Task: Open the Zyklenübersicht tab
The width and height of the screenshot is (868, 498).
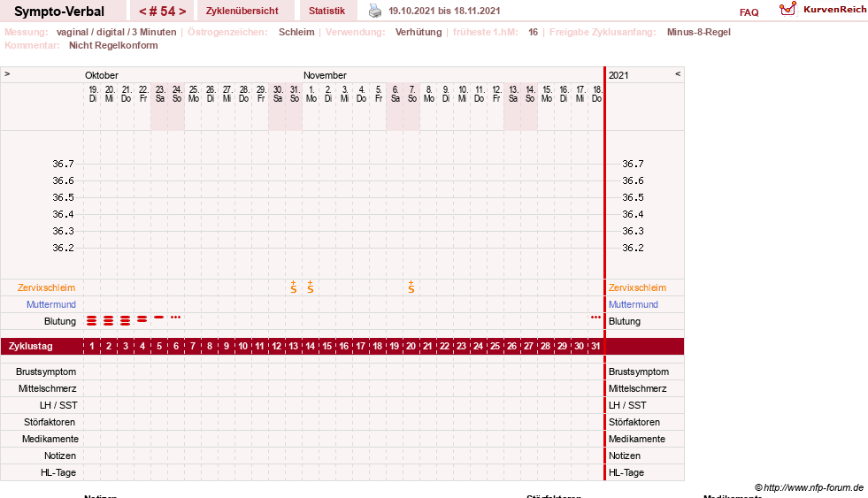Action: coord(242,11)
